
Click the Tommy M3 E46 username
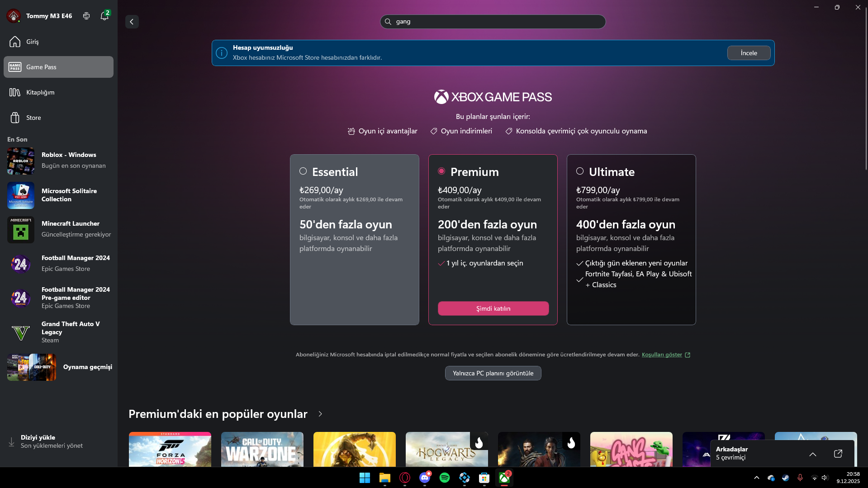click(49, 16)
